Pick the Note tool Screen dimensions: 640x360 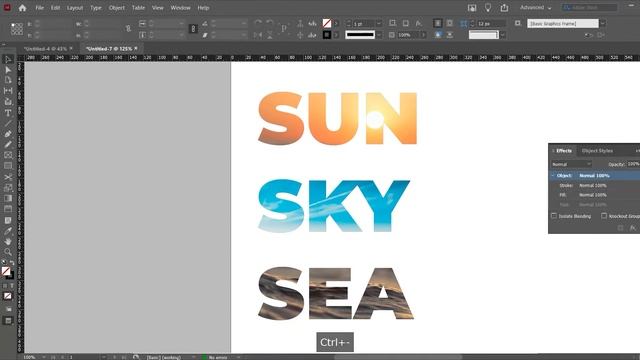(x=8, y=220)
